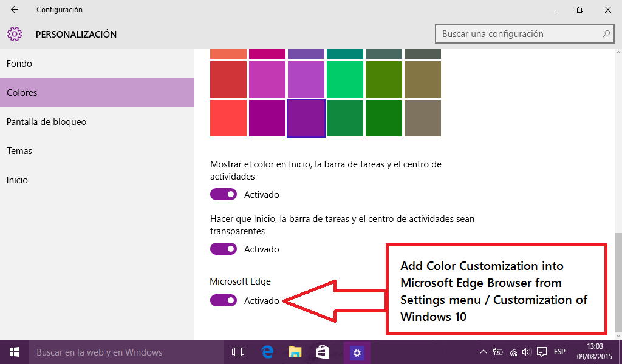The image size is (622, 364).
Task: Click the scrollbar down arrow
Action: (618, 336)
